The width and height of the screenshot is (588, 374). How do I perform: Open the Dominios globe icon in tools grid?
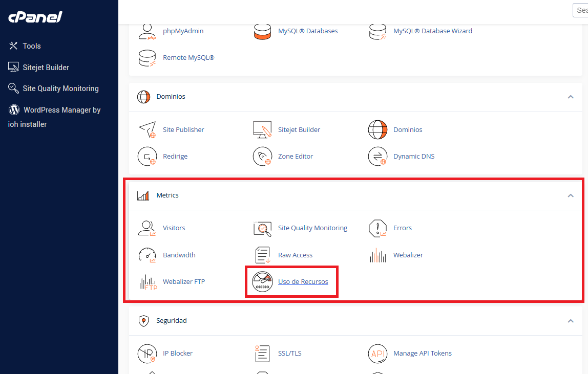coord(377,129)
